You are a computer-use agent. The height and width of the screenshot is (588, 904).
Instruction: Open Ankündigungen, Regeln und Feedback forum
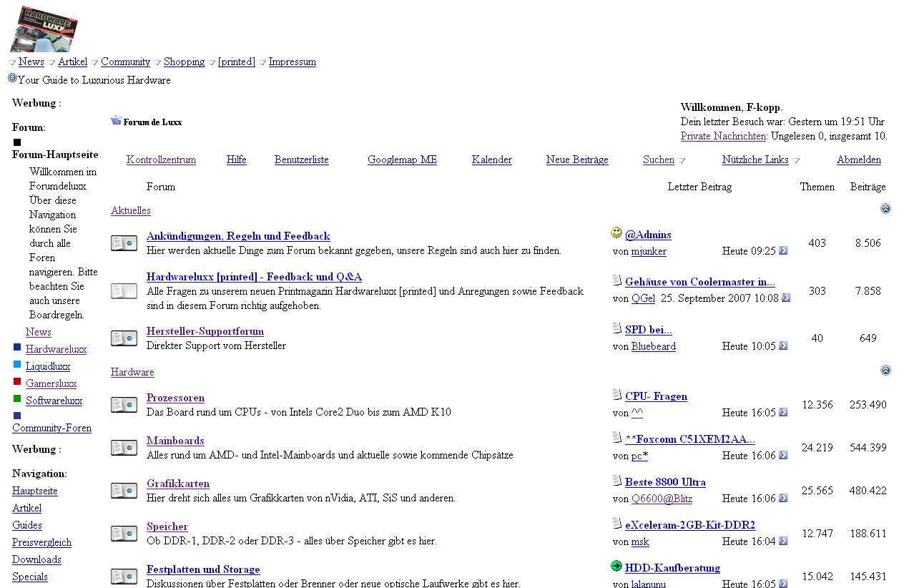pyautogui.click(x=238, y=236)
